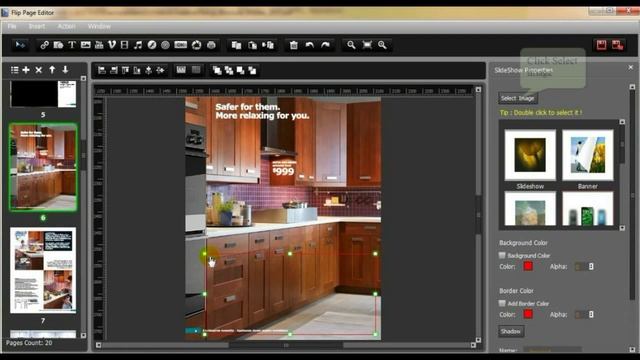The width and height of the screenshot is (640, 360).
Task: Copy the selected object
Action: click(236, 45)
